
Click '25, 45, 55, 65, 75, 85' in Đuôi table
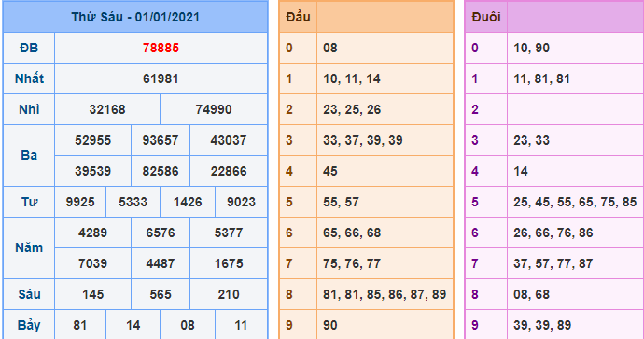pos(575,202)
